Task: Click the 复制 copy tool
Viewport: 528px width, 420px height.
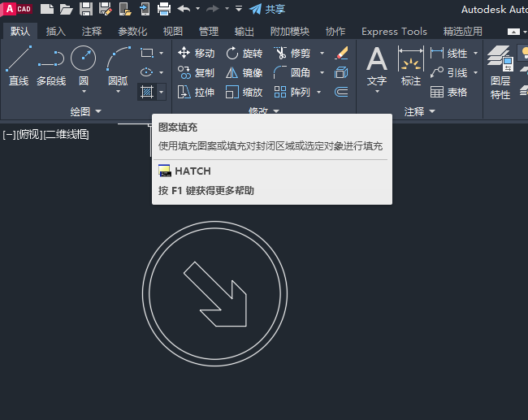Action: 197,72
